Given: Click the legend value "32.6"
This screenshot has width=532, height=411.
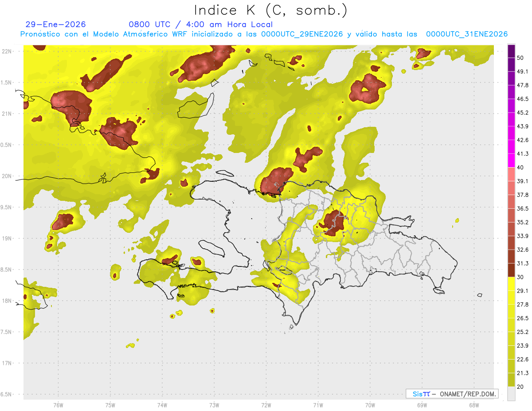Looking at the screenshot, I should click(x=523, y=250).
